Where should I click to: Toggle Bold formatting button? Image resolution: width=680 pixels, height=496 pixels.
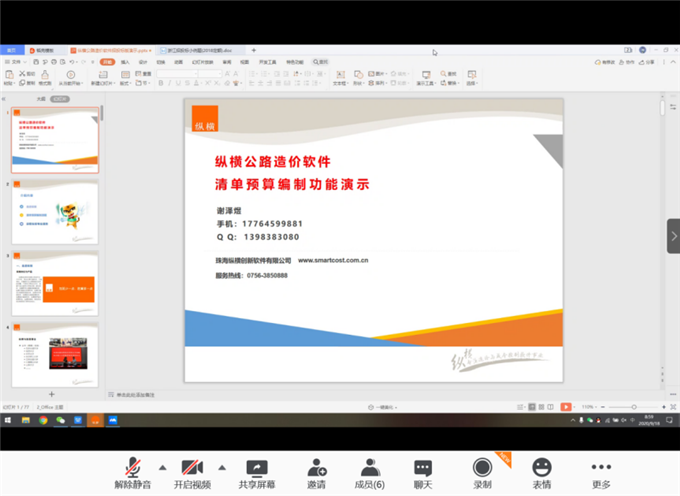[161, 83]
